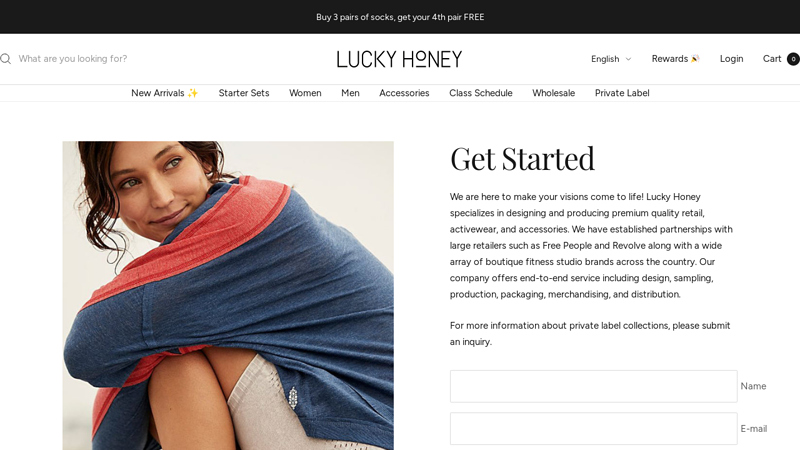
Task: Open the Starter Sets menu
Action: pyautogui.click(x=244, y=93)
